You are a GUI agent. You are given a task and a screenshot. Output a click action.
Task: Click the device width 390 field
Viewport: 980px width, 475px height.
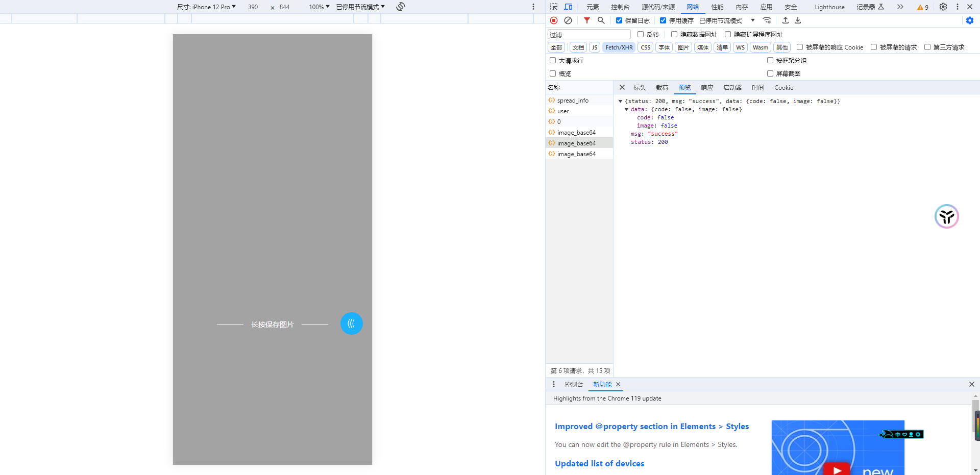(x=253, y=7)
